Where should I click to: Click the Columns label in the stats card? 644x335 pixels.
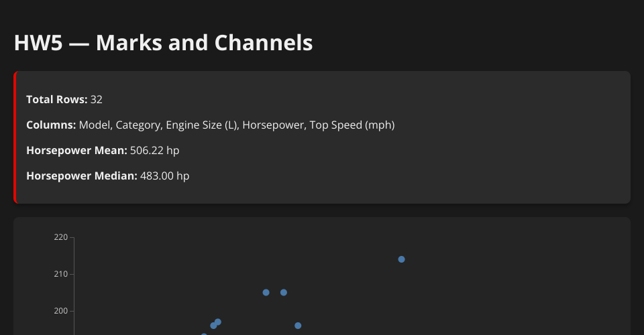tap(51, 125)
